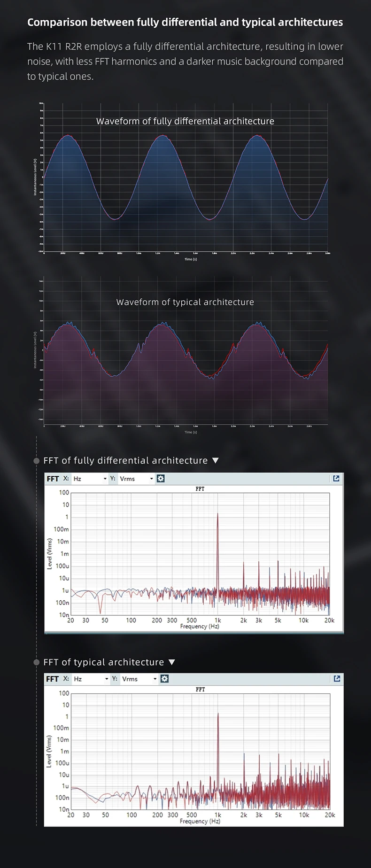Screen dimensions: 371x868
Task: Click the 'Comparison between fully differential' heading
Action: [185, 22]
